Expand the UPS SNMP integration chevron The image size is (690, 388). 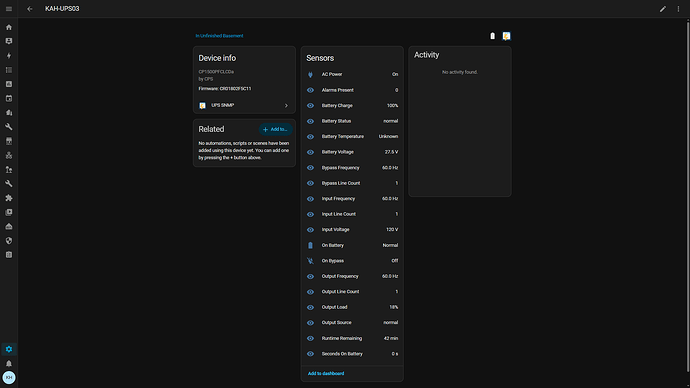[286, 106]
